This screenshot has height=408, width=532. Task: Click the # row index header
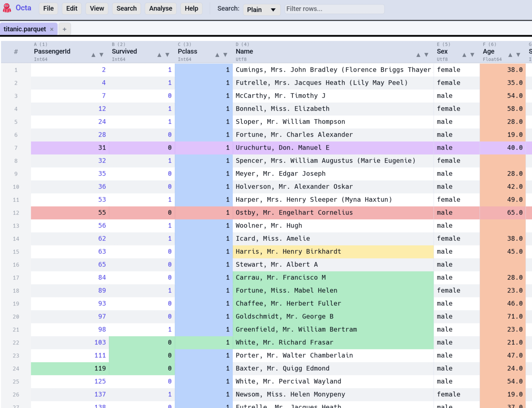(x=16, y=52)
